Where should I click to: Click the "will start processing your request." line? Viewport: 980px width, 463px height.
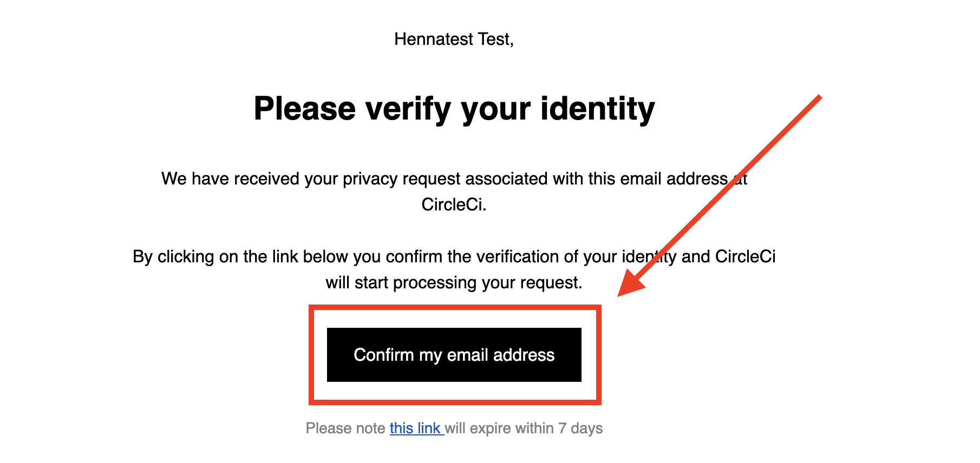454,283
